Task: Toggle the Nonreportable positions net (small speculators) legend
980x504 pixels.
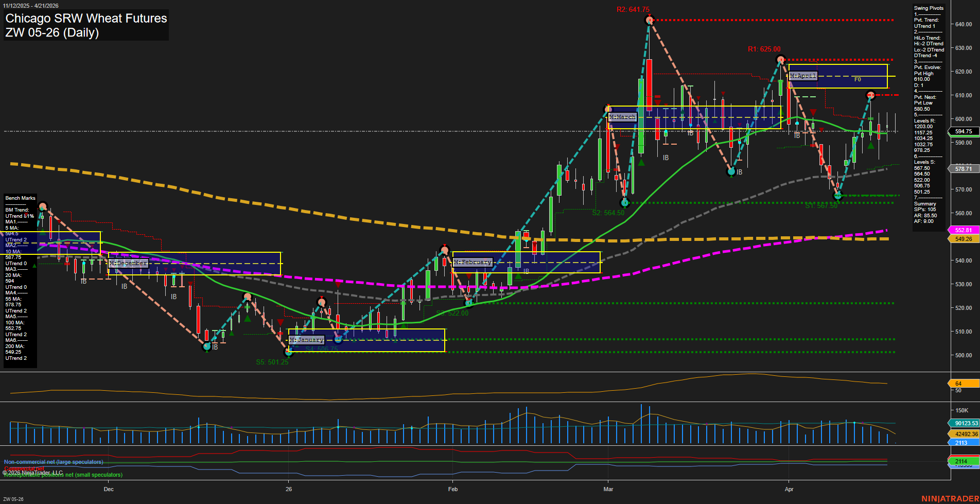Action: click(63, 475)
